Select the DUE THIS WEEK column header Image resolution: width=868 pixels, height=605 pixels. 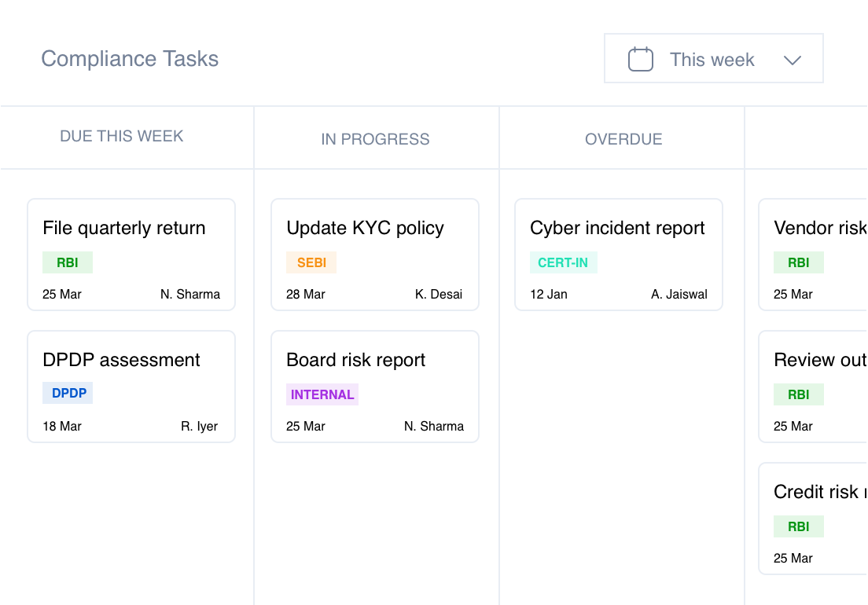point(121,136)
